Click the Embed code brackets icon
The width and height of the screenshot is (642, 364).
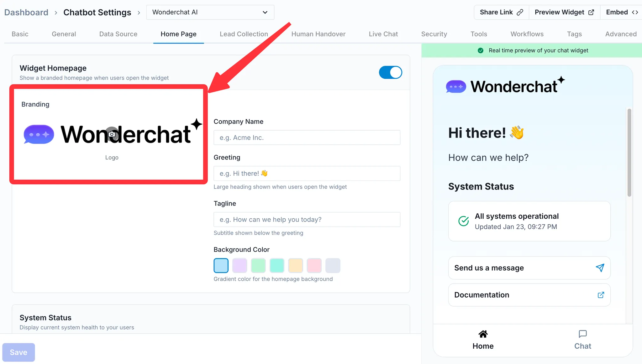pos(635,12)
